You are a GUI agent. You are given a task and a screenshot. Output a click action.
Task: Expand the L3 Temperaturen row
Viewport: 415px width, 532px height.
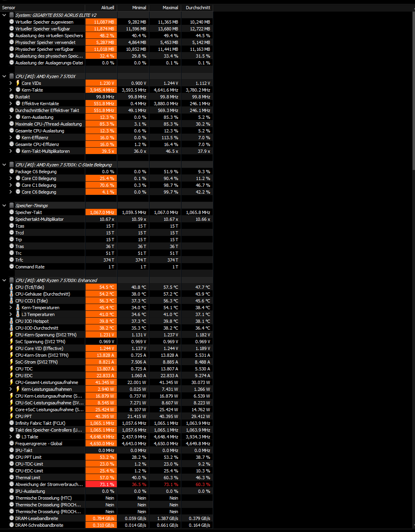click(11, 314)
